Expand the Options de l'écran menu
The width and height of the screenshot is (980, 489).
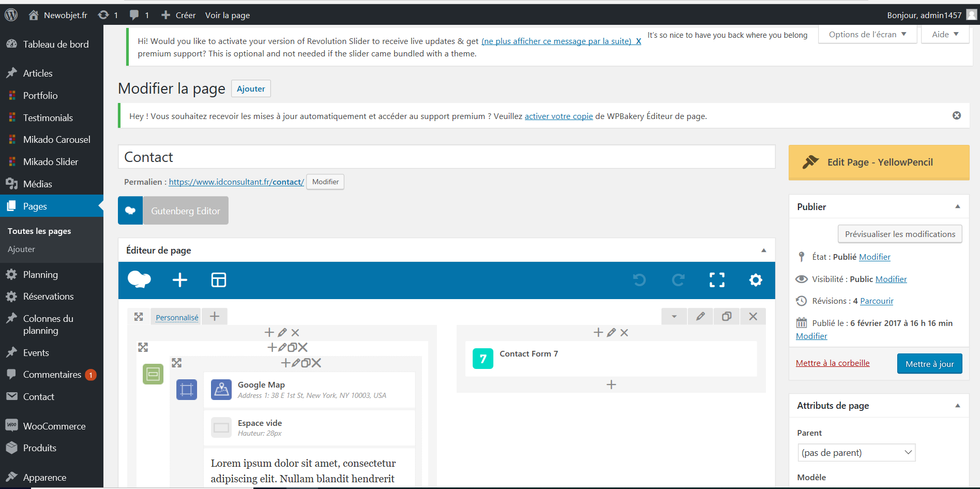(x=867, y=35)
